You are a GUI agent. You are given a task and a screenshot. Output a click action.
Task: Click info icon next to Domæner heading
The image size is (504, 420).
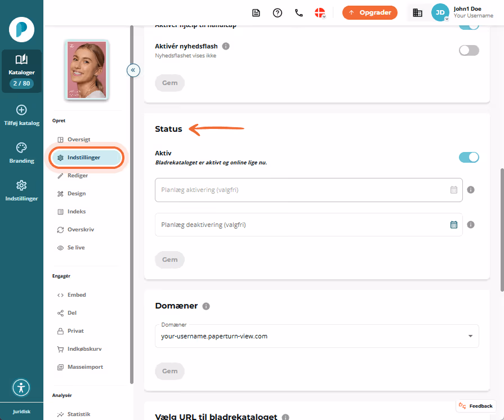click(x=206, y=306)
